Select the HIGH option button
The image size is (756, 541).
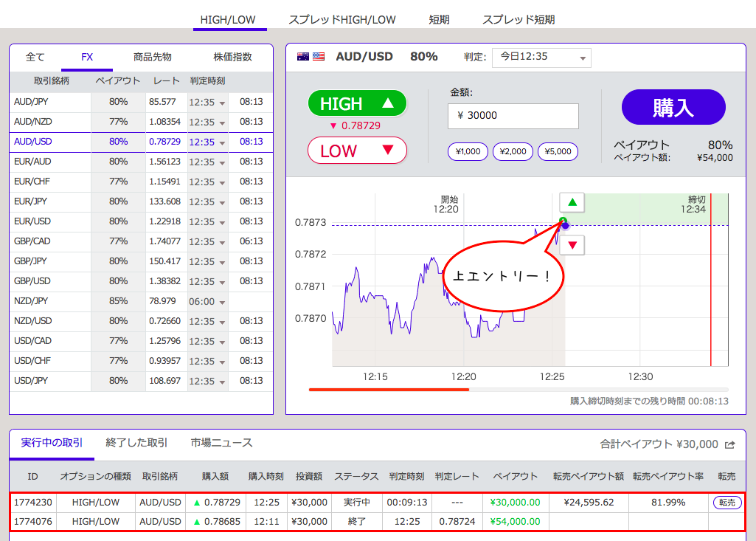(357, 103)
